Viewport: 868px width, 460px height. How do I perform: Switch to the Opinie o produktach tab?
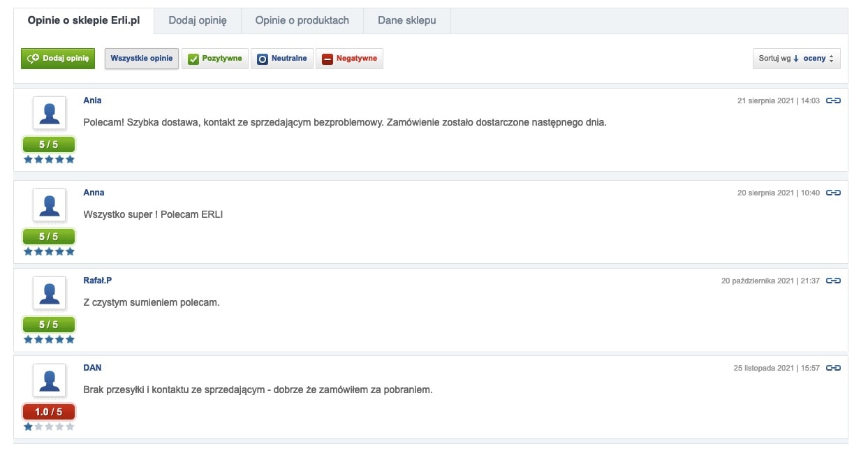(302, 20)
